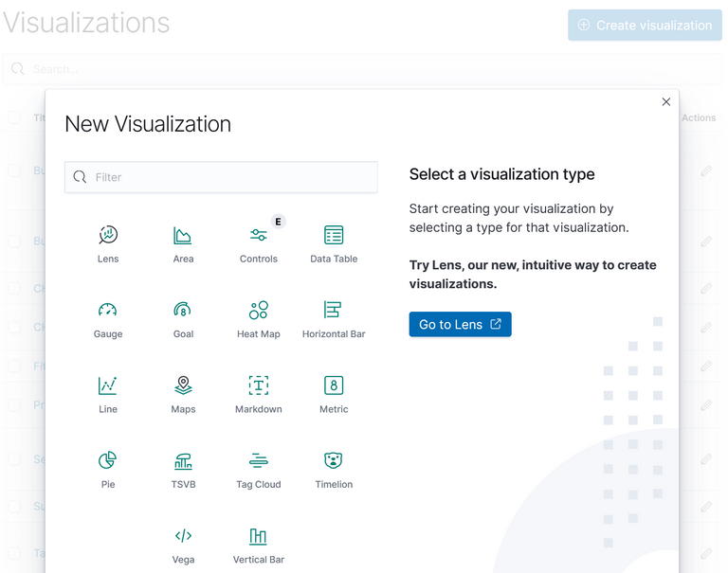This screenshot has height=573, width=728.
Task: Click the Search field on Visualizations page
Action: coord(362,69)
